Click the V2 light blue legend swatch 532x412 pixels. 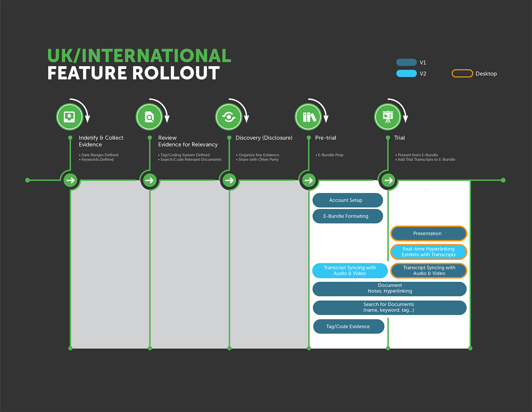(406, 73)
